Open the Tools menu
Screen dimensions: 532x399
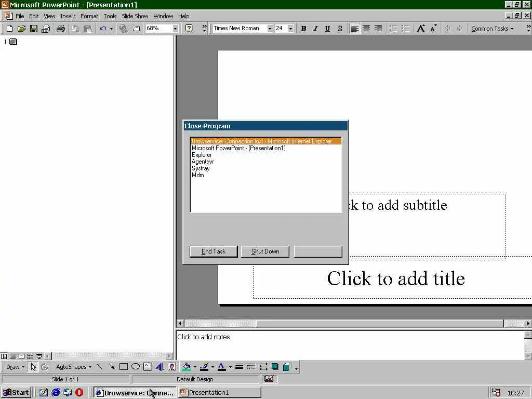point(110,16)
